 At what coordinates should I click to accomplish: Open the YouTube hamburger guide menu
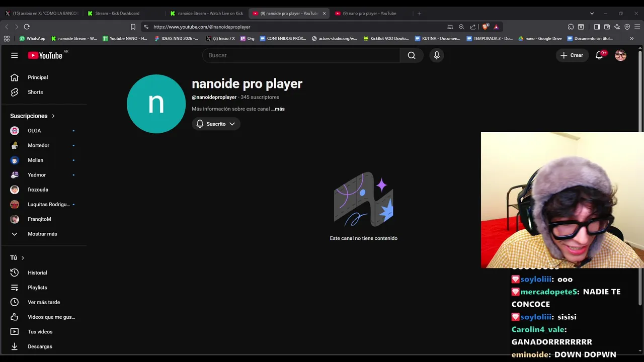click(15, 55)
